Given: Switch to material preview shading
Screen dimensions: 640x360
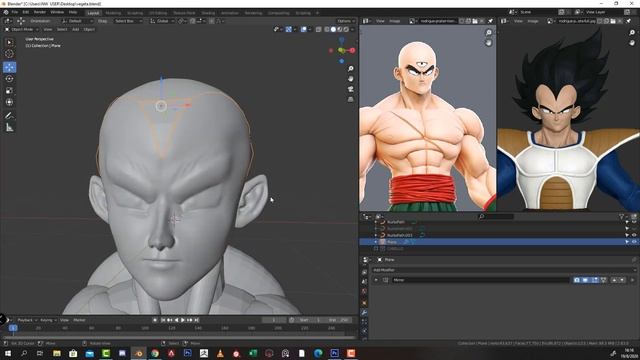Looking at the screenshot, I should 340,29.
